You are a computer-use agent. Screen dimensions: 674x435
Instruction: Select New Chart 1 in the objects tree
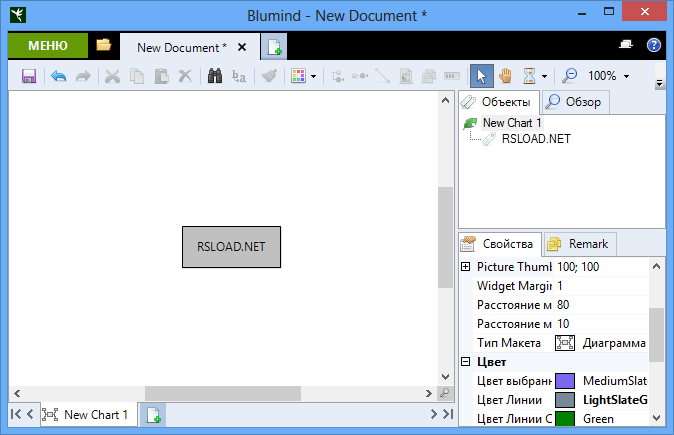(512, 123)
